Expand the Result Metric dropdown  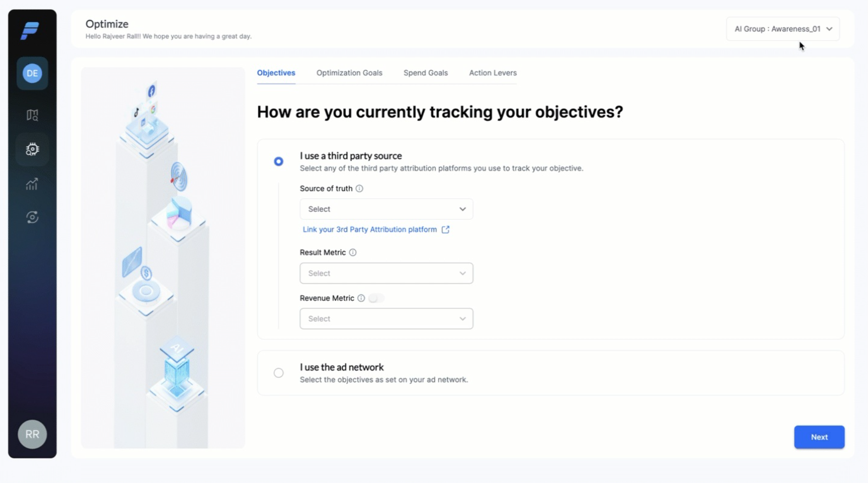point(386,273)
